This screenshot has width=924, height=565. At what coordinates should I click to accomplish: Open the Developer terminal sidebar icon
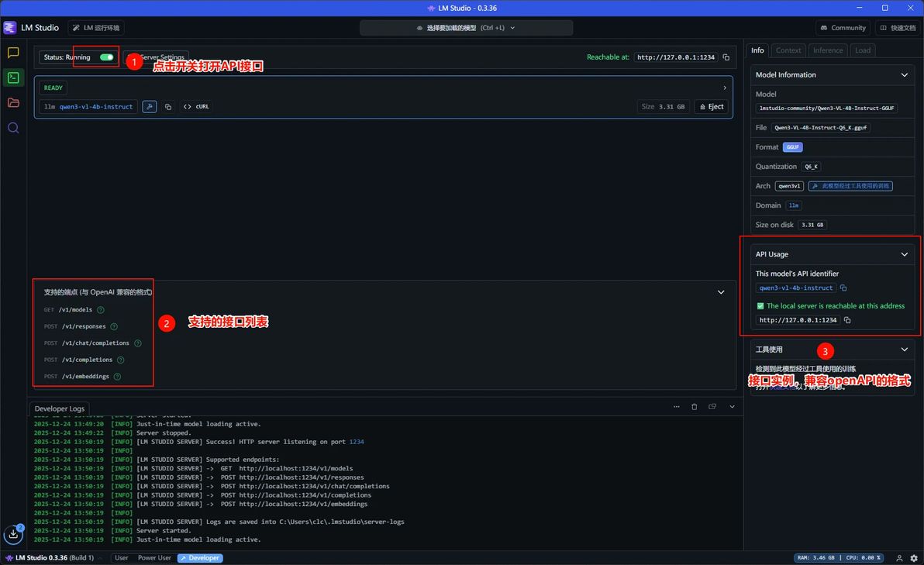(x=13, y=78)
